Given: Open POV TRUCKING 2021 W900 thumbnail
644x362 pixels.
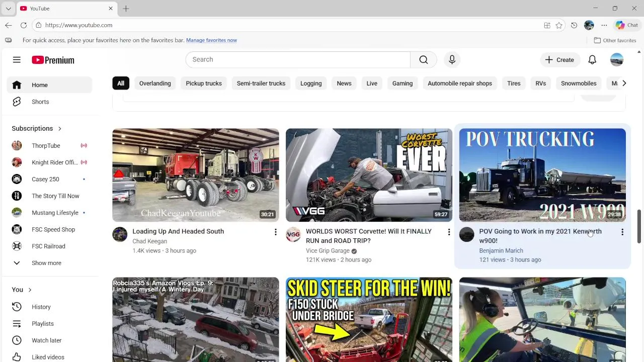Looking at the screenshot, I should click(x=542, y=175).
